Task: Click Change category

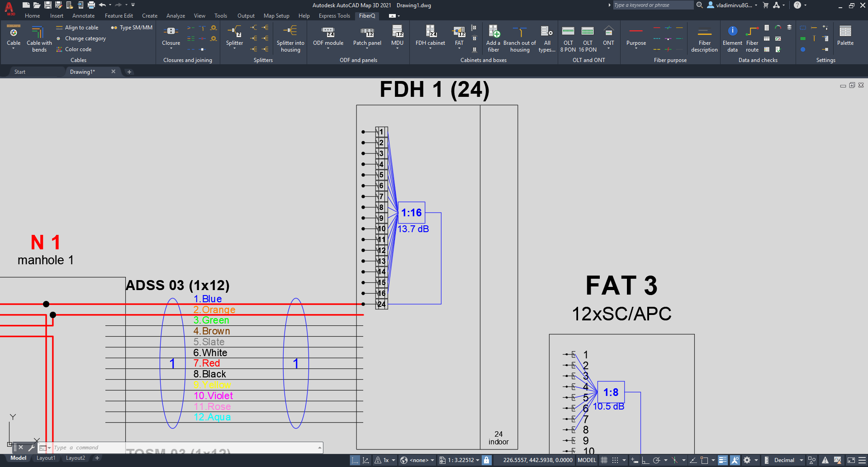Action: pos(81,38)
